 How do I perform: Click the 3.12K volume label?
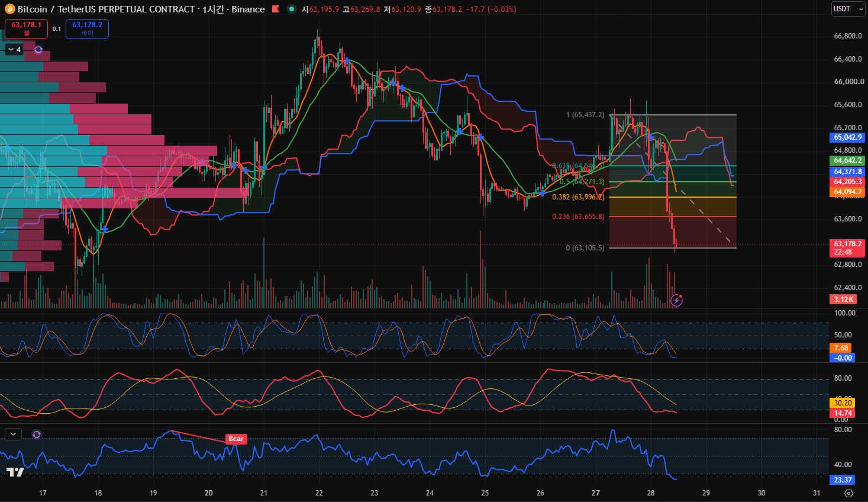844,300
